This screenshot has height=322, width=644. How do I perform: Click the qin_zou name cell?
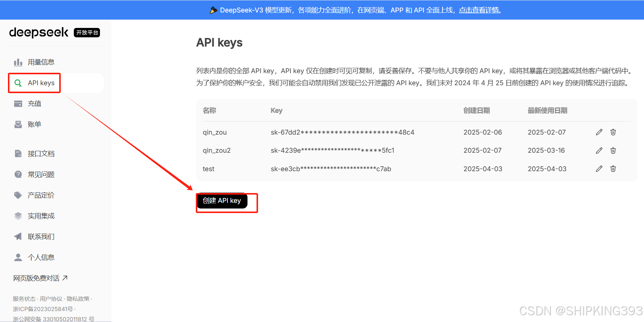tap(215, 132)
